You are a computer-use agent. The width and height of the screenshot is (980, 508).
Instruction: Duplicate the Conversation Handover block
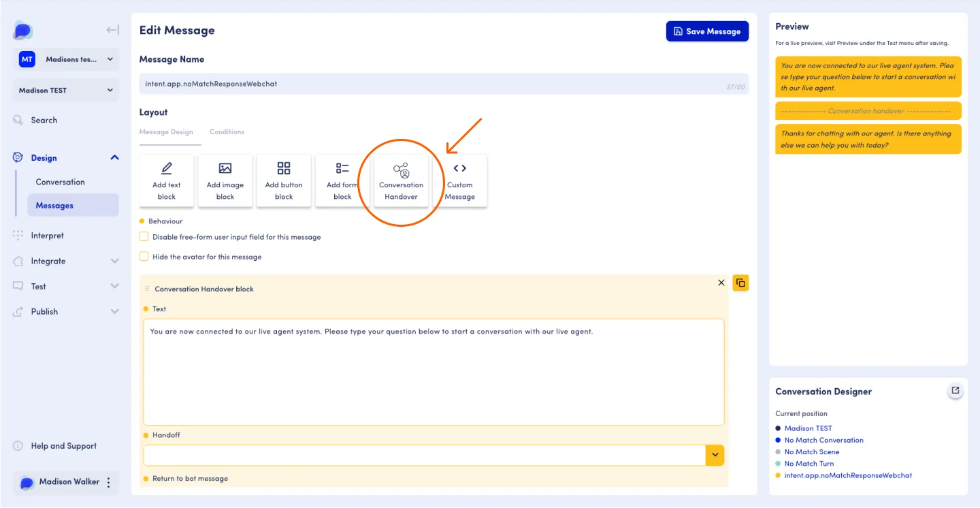tap(740, 283)
